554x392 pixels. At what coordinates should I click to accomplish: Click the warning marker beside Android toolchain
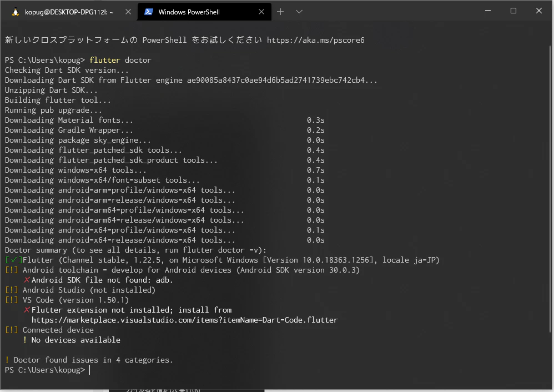tap(11, 270)
